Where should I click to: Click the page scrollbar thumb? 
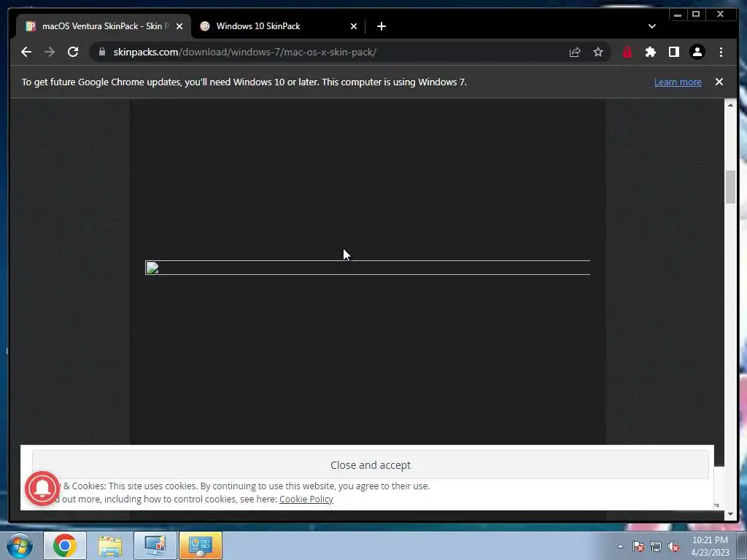click(x=730, y=187)
